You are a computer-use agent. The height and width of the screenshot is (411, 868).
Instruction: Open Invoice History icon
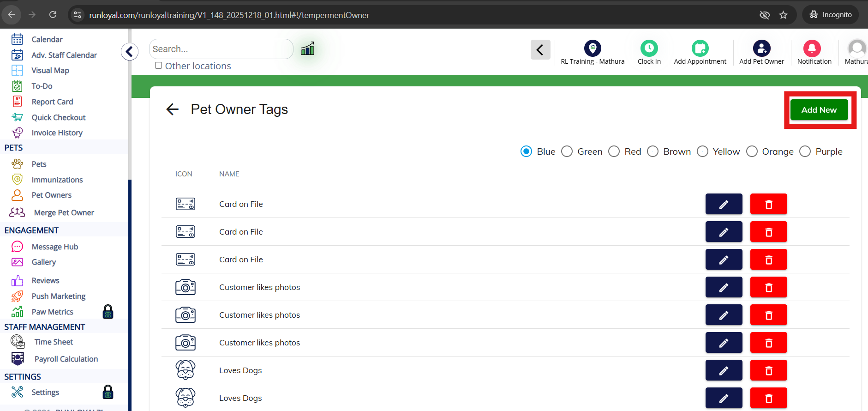pyautogui.click(x=17, y=133)
